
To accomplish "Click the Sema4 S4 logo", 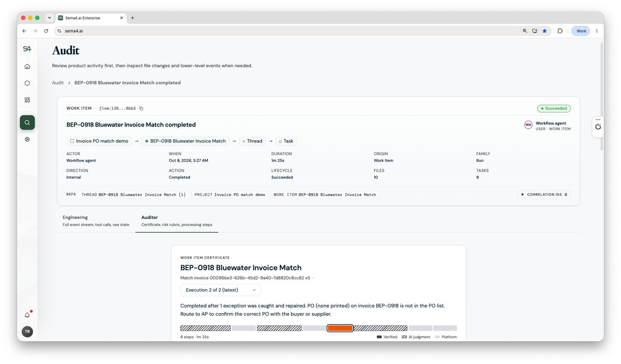I will [x=27, y=49].
